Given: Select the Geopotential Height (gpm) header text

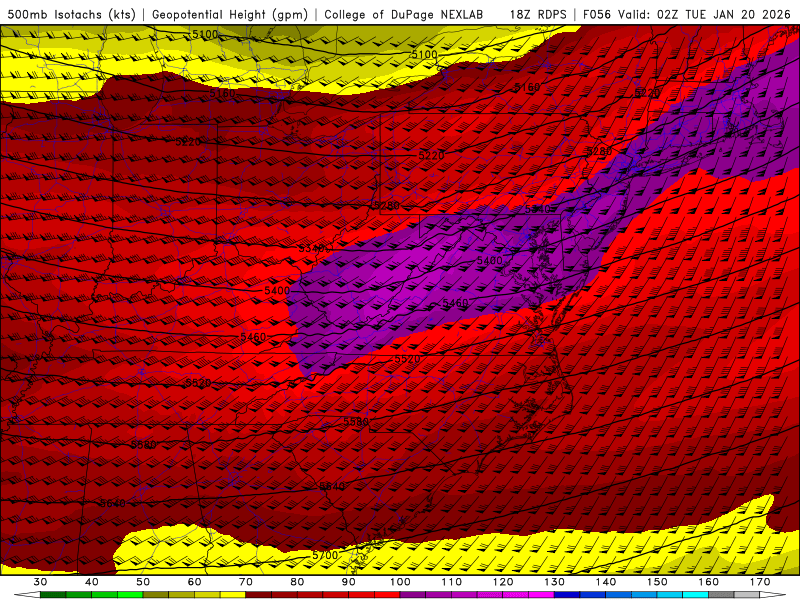Looking at the screenshot, I should (232, 15).
